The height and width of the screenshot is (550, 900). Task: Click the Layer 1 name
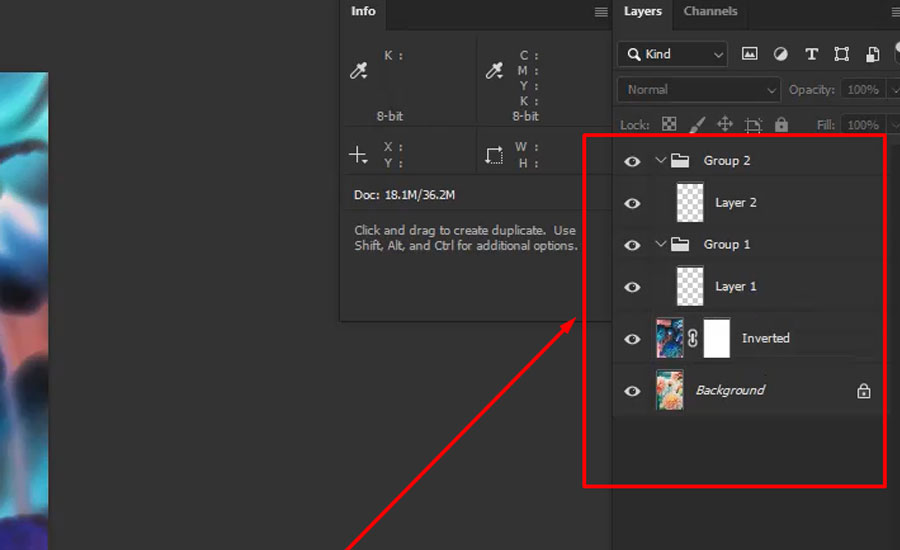[x=736, y=286]
